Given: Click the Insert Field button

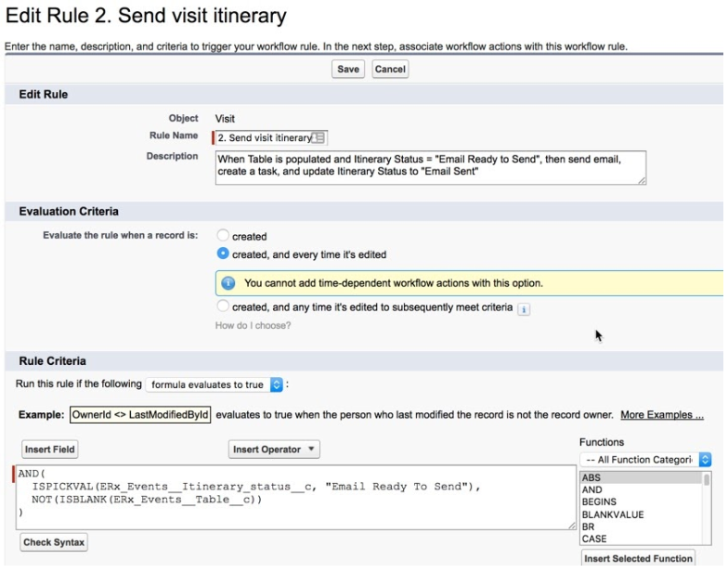Looking at the screenshot, I should click(50, 449).
